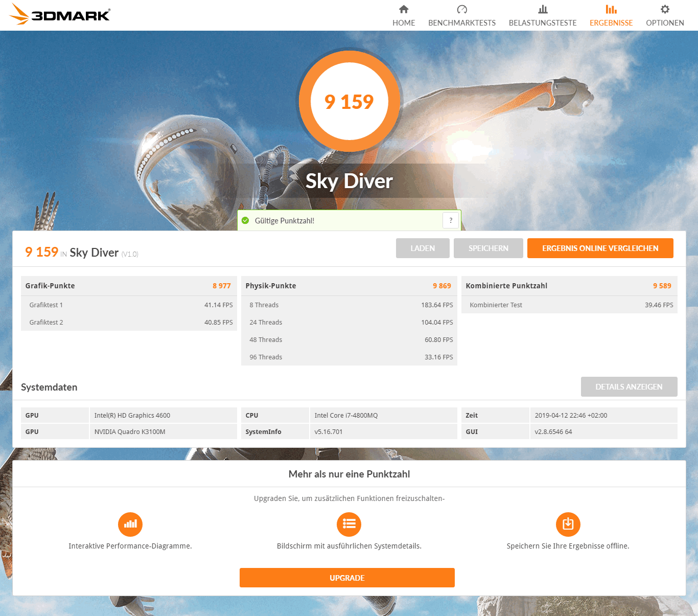Click the 9 159 IN Sky Diver result title
The width and height of the screenshot is (698, 616).
(x=82, y=252)
